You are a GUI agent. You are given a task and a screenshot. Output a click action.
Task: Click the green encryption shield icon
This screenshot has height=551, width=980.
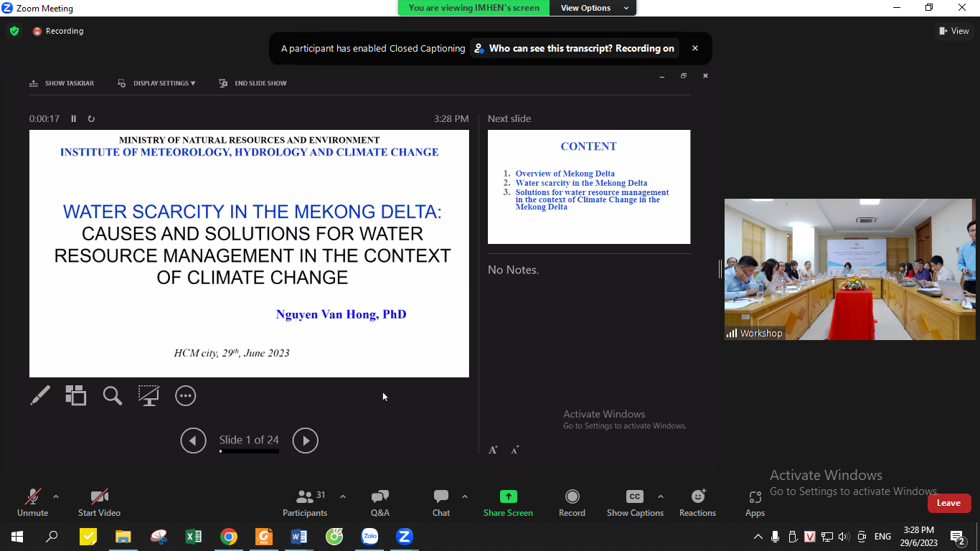14,31
